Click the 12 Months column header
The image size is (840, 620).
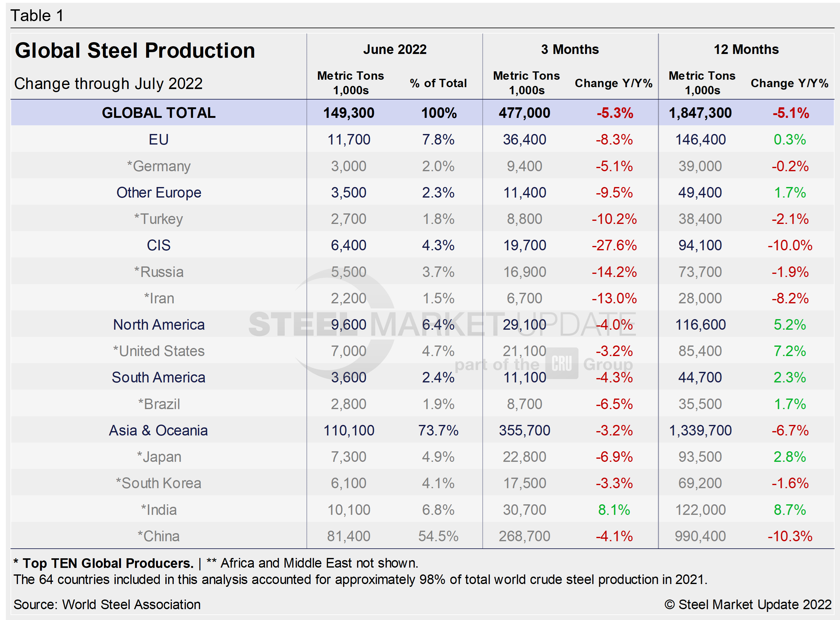pos(746,50)
